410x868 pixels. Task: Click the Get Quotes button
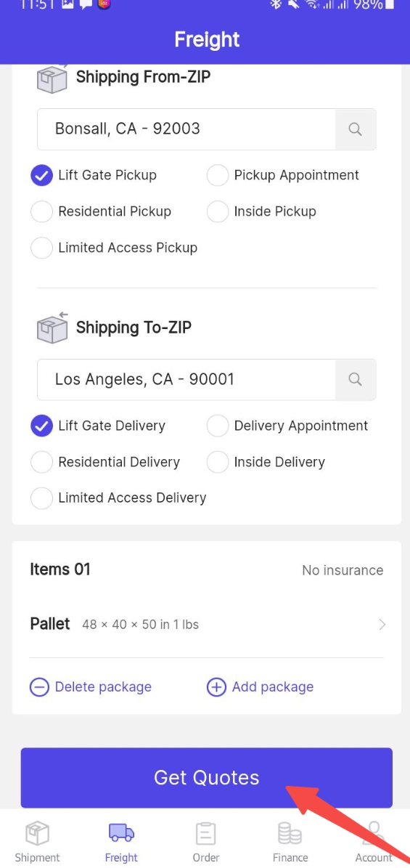206,778
